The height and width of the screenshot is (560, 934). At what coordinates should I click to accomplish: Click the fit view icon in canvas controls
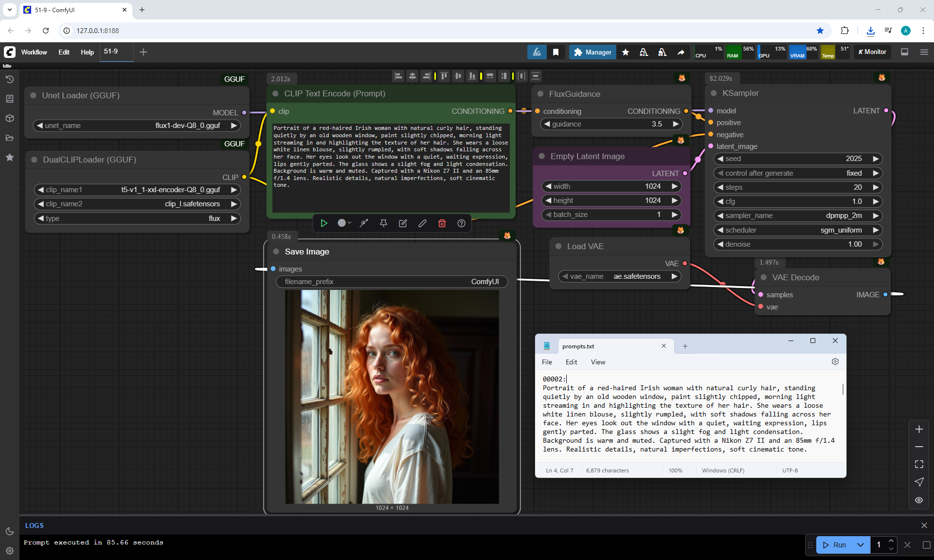919,464
